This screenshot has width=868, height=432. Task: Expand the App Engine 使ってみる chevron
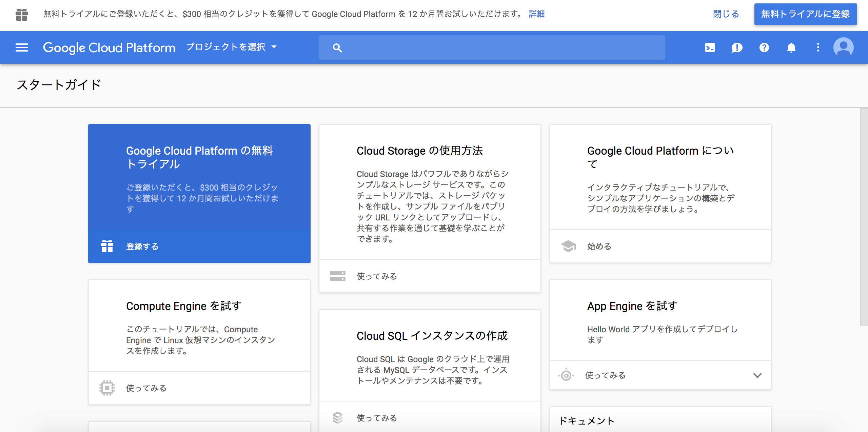[757, 375]
